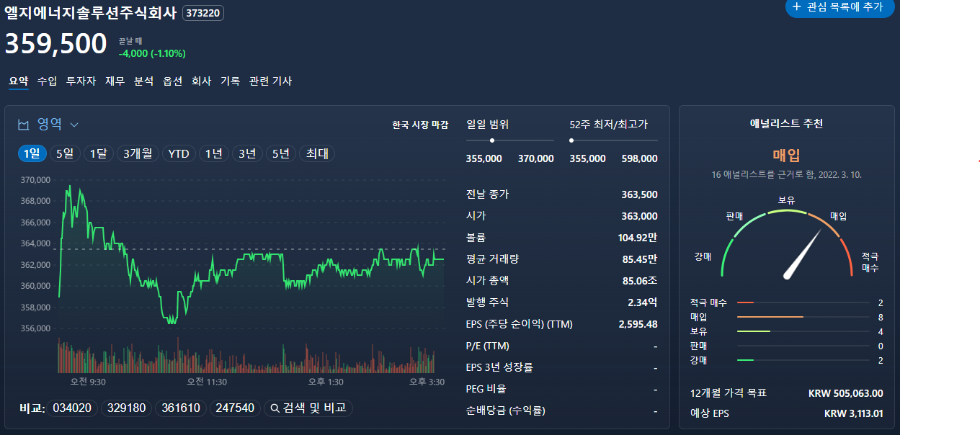
Task: Click the analyst gauge needle
Action: (x=803, y=254)
